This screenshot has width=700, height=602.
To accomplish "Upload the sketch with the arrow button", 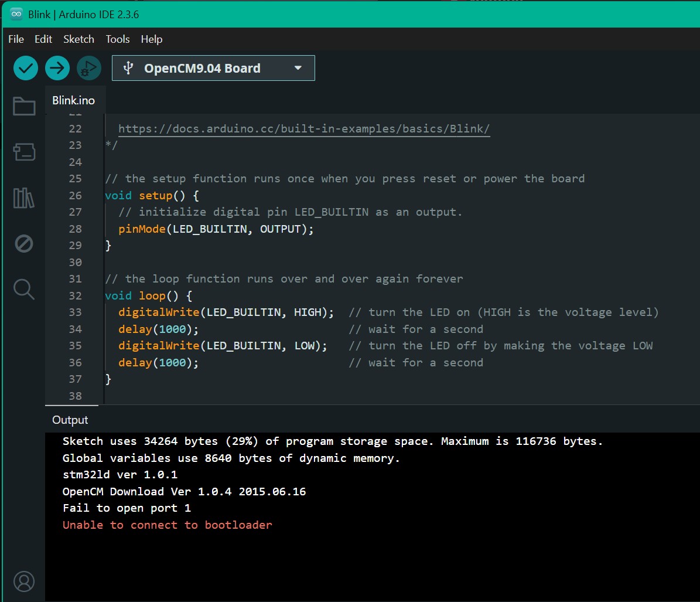I will (57, 69).
